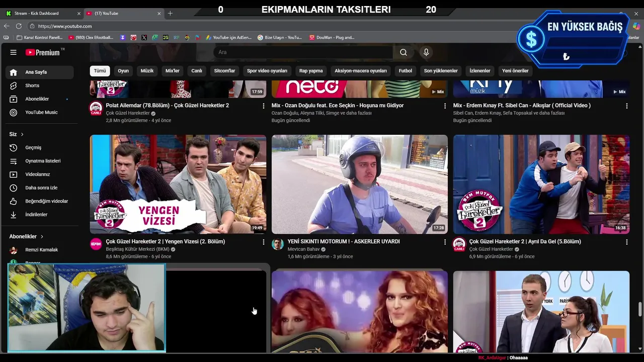The height and width of the screenshot is (362, 644).
Task: Open Ayrıl Da Gel (5.Bölüm) title link
Action: pyautogui.click(x=525, y=242)
